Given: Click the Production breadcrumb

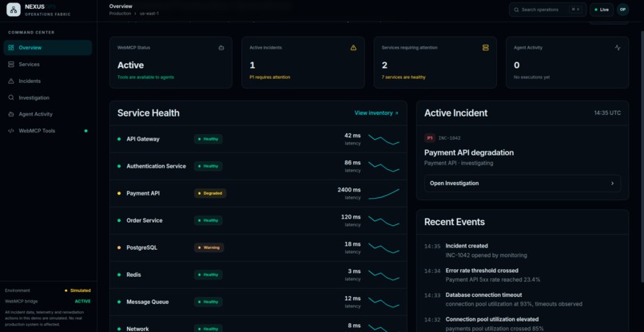Looking at the screenshot, I should tap(120, 14).
